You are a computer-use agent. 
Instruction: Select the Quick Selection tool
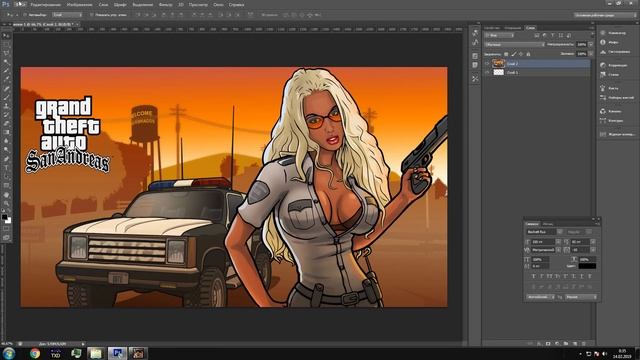pyautogui.click(x=6, y=62)
